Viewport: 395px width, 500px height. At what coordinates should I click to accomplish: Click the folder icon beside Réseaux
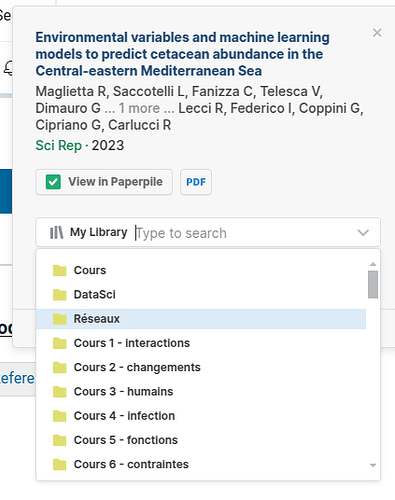point(60,319)
